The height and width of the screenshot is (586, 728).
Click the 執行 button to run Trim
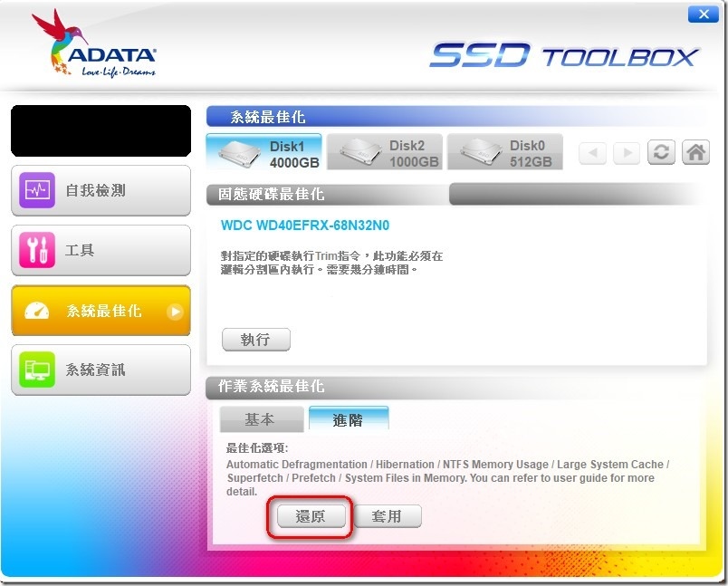pos(256,340)
